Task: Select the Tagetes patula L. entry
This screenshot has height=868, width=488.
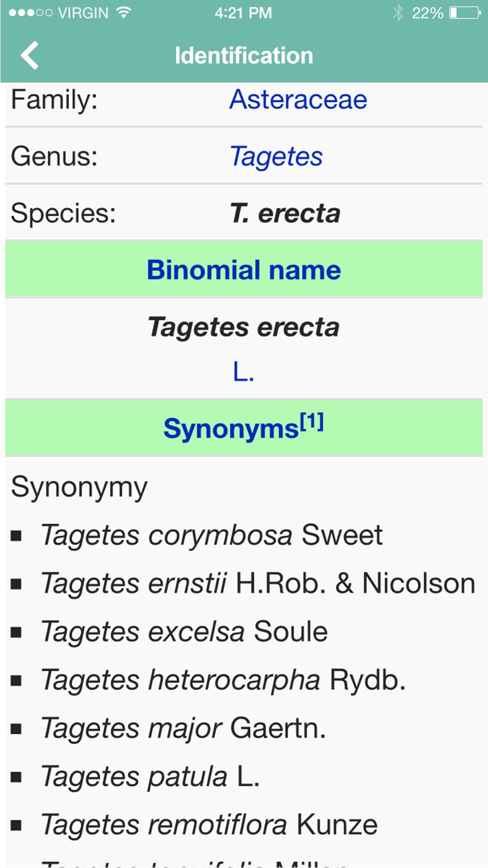Action: pyautogui.click(x=150, y=776)
